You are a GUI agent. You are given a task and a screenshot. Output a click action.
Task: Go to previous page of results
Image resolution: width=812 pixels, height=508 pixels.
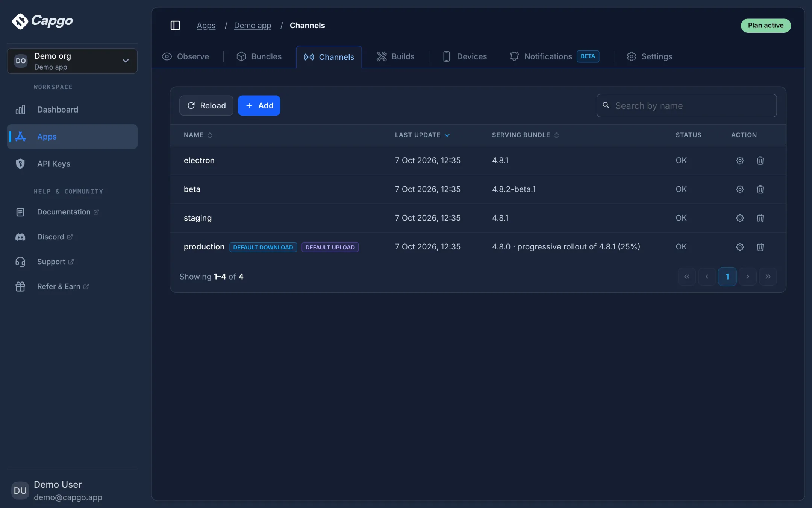[707, 277]
